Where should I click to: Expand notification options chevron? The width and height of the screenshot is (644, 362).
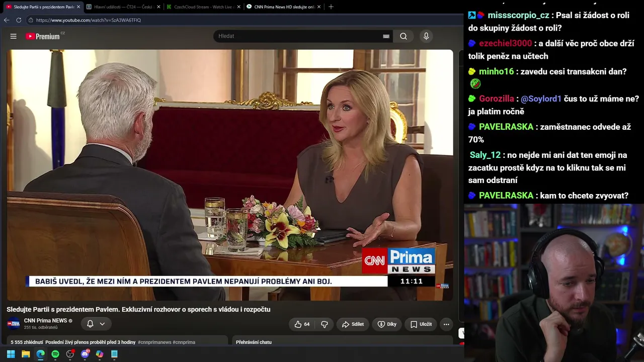[102, 324]
